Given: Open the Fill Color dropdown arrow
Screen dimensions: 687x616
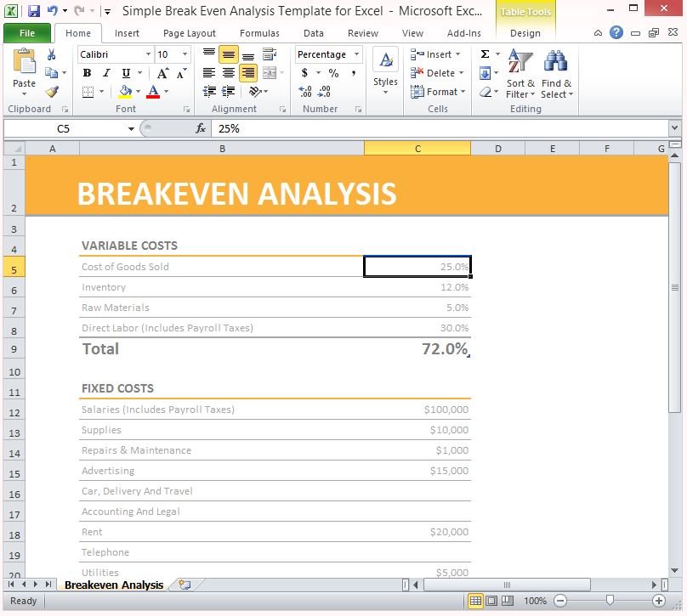Looking at the screenshot, I should point(138,91).
